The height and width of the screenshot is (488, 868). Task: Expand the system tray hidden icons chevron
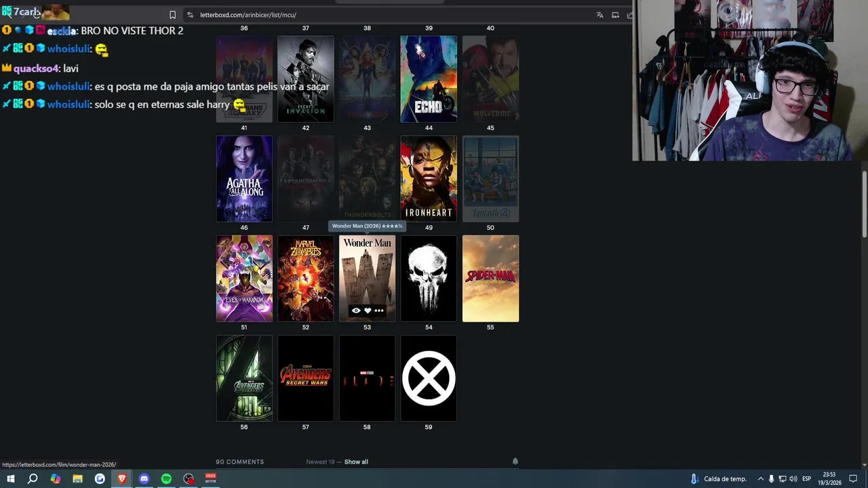(x=760, y=479)
